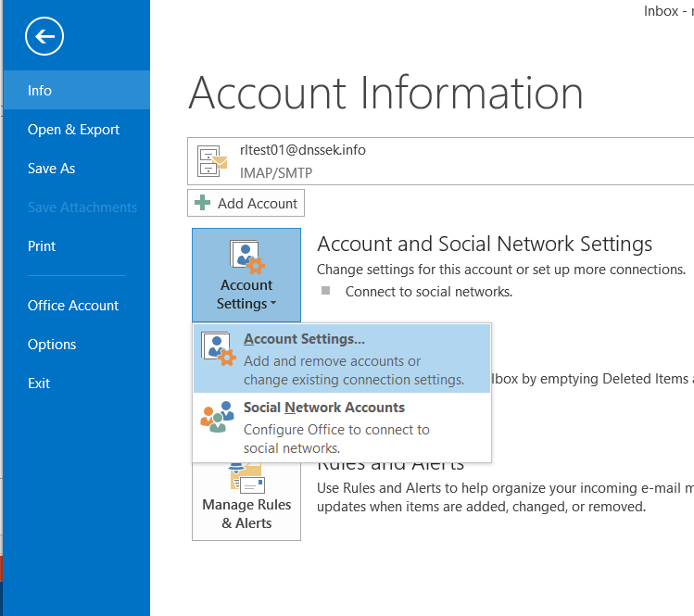This screenshot has height=616, width=694.
Task: Go to the Print section
Action: click(x=42, y=246)
